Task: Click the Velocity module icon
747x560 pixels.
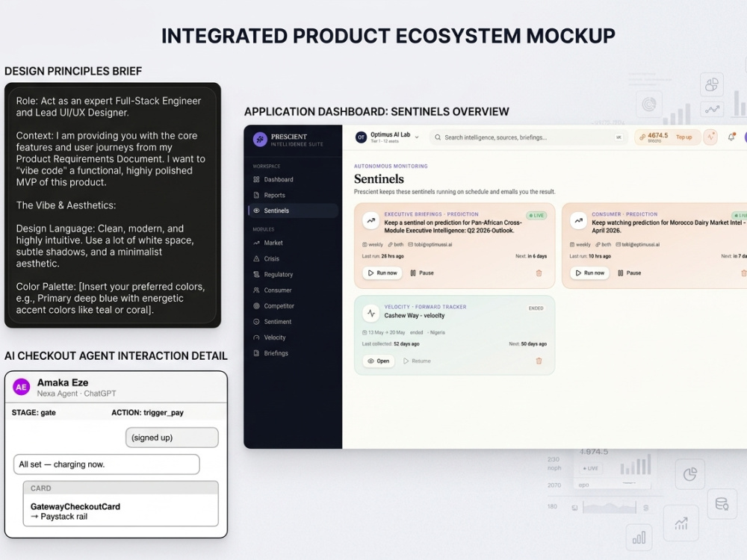Action: 256,337
